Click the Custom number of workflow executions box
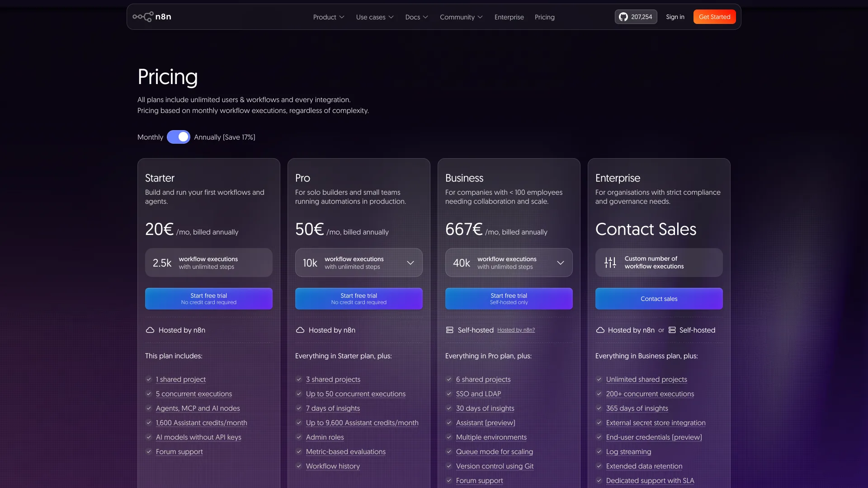This screenshot has width=868, height=488. click(659, 263)
